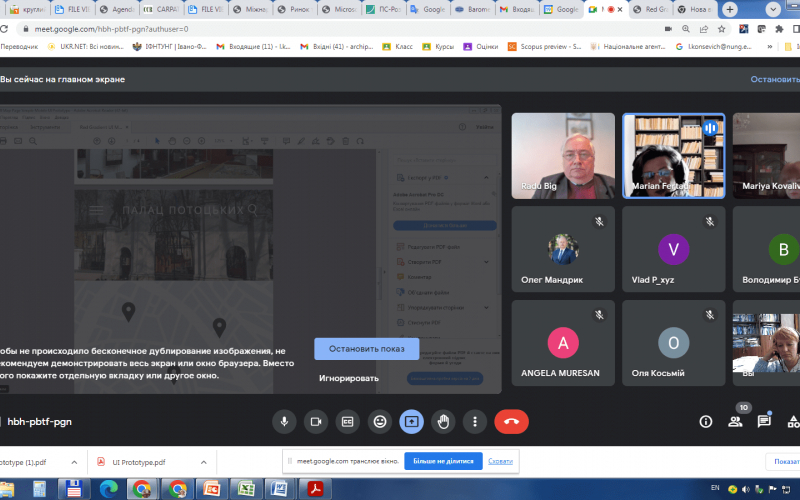Open the emoji reactions button

(380, 422)
